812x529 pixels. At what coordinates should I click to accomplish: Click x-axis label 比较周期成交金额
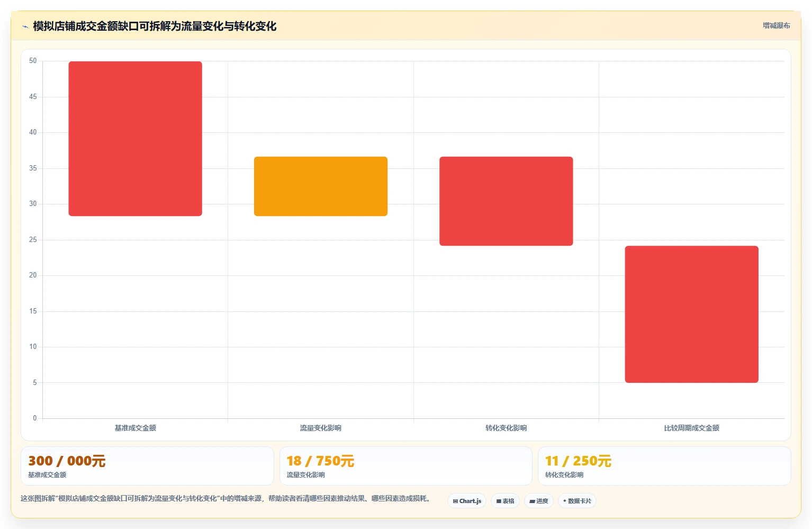pyautogui.click(x=691, y=428)
